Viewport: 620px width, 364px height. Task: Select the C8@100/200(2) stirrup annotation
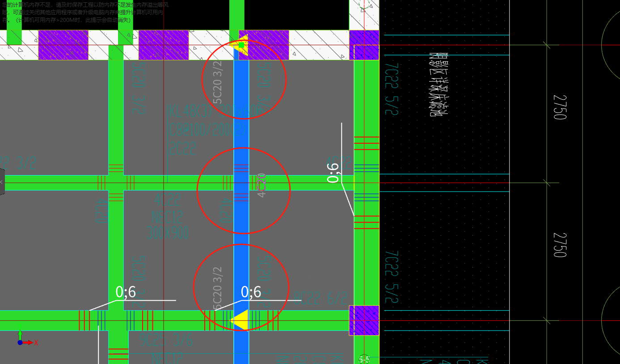point(207,129)
